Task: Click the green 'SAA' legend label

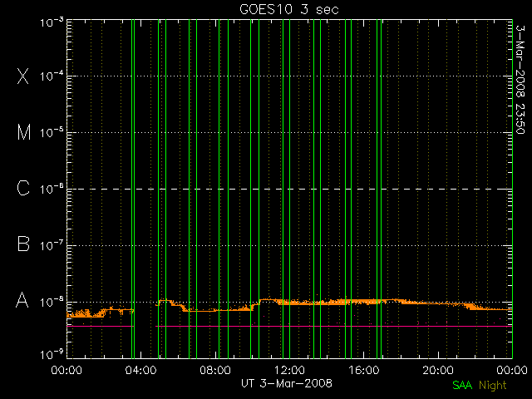Action: (x=462, y=385)
